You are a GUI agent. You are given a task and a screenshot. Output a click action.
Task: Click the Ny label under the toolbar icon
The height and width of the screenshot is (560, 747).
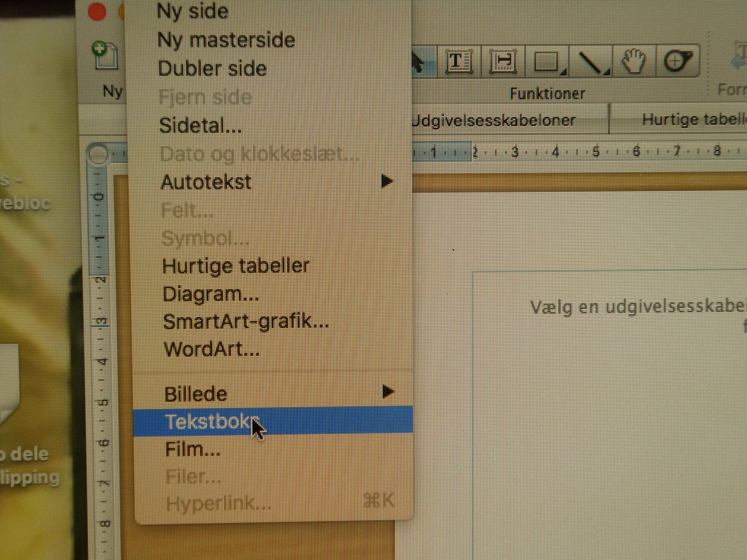click(113, 91)
